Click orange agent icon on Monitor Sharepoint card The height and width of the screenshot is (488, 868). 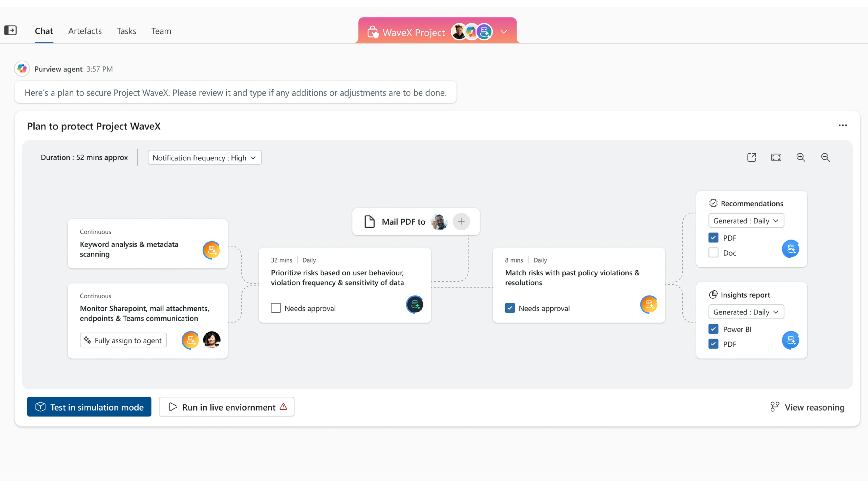point(190,340)
